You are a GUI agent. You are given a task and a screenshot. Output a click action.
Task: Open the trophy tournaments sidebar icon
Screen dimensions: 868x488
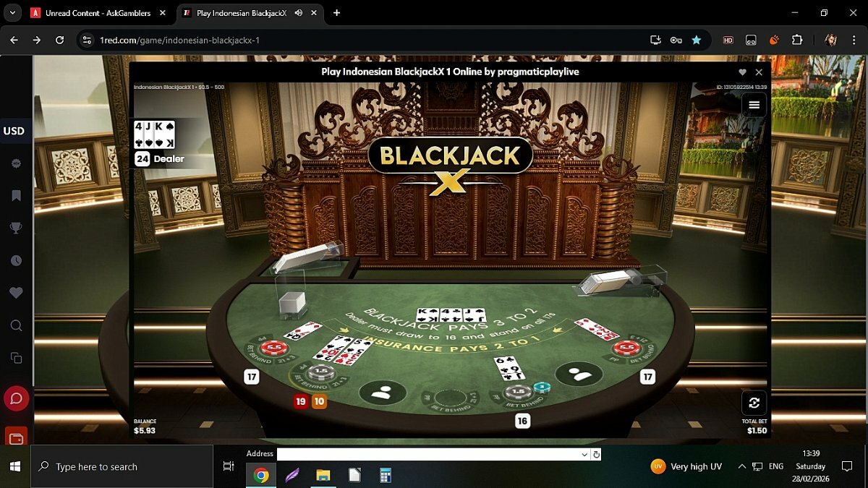click(16, 228)
